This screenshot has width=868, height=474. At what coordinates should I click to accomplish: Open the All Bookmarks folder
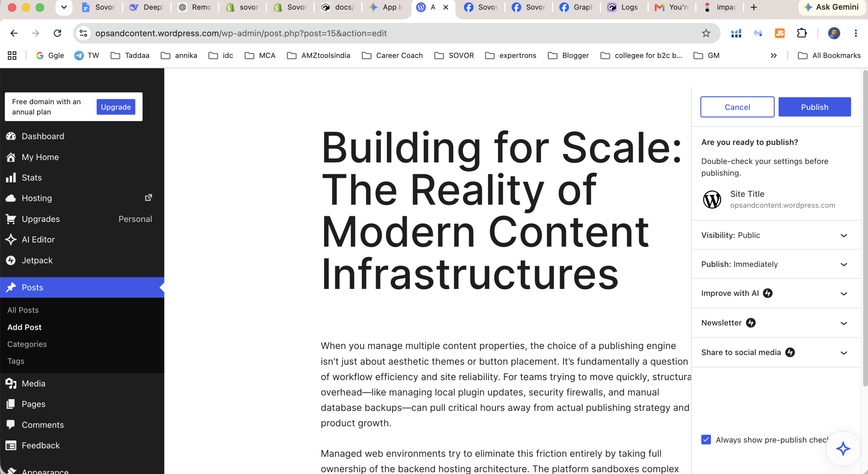pos(829,56)
